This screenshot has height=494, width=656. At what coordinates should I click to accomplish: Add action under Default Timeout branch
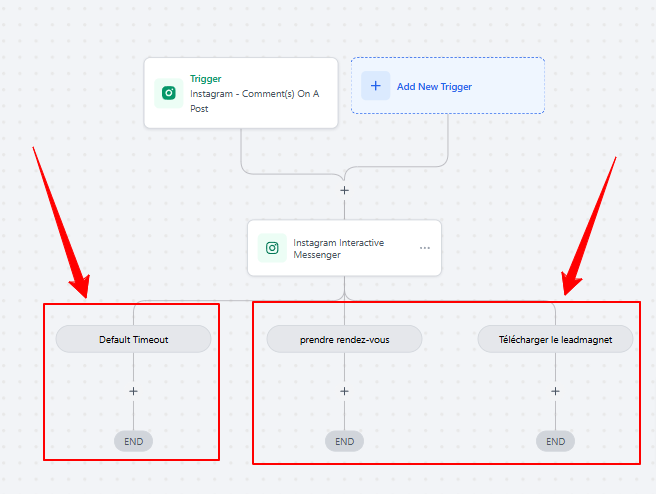[x=133, y=391]
